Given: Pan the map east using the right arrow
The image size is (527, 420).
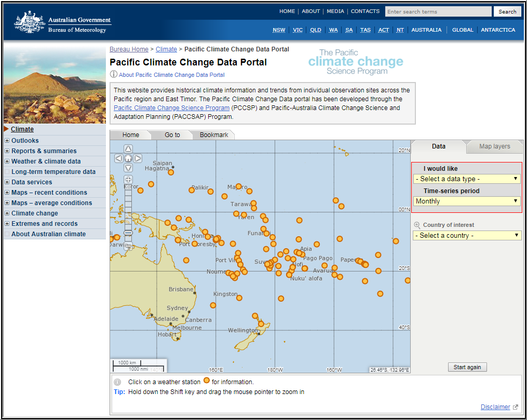Looking at the screenshot, I should click(x=138, y=158).
